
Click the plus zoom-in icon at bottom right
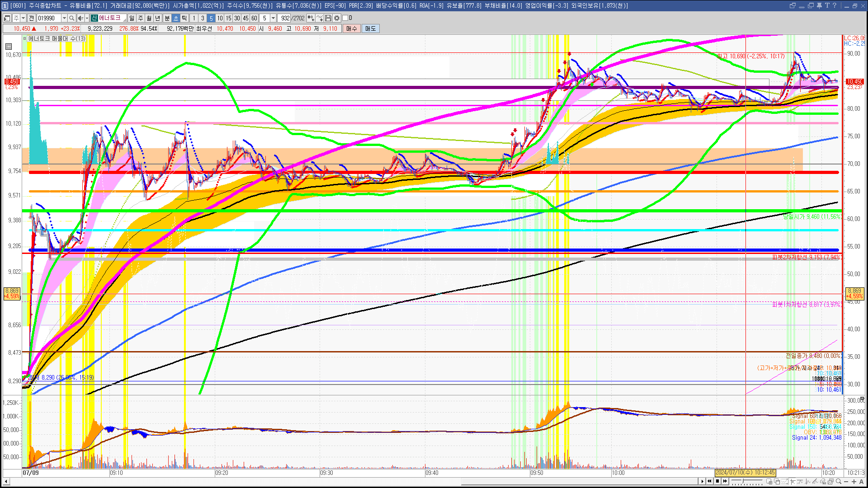854,482
